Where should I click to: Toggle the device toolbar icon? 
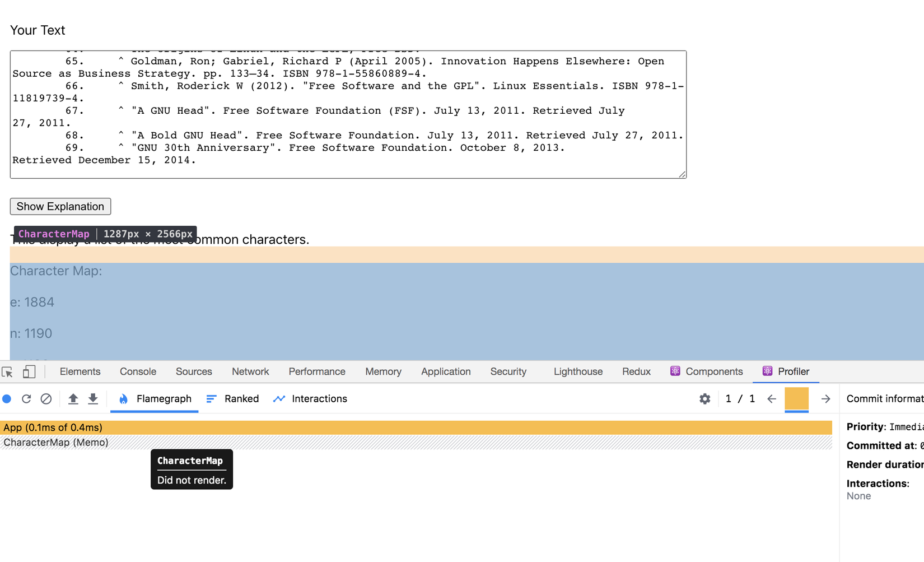click(29, 371)
